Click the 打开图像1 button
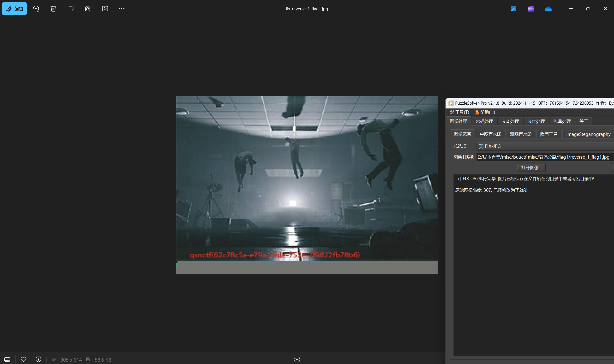 click(x=531, y=167)
